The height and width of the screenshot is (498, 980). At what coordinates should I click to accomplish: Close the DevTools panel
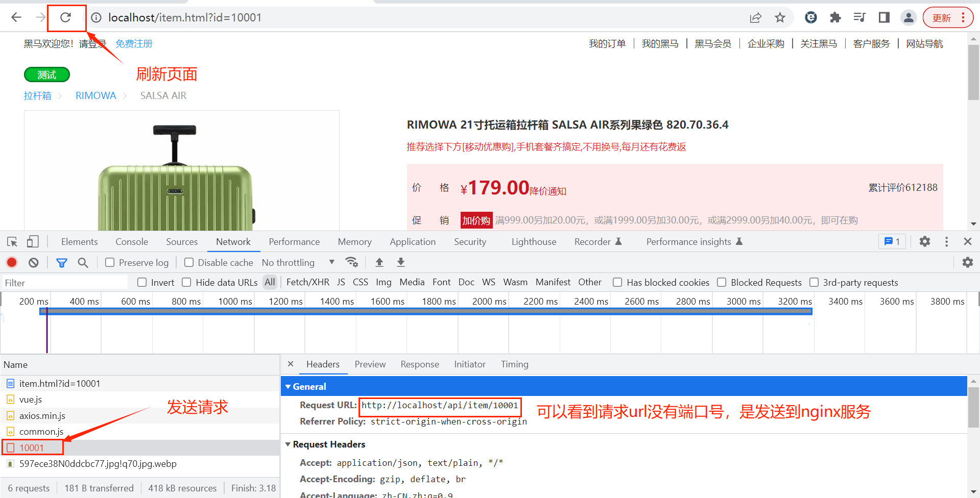[967, 241]
